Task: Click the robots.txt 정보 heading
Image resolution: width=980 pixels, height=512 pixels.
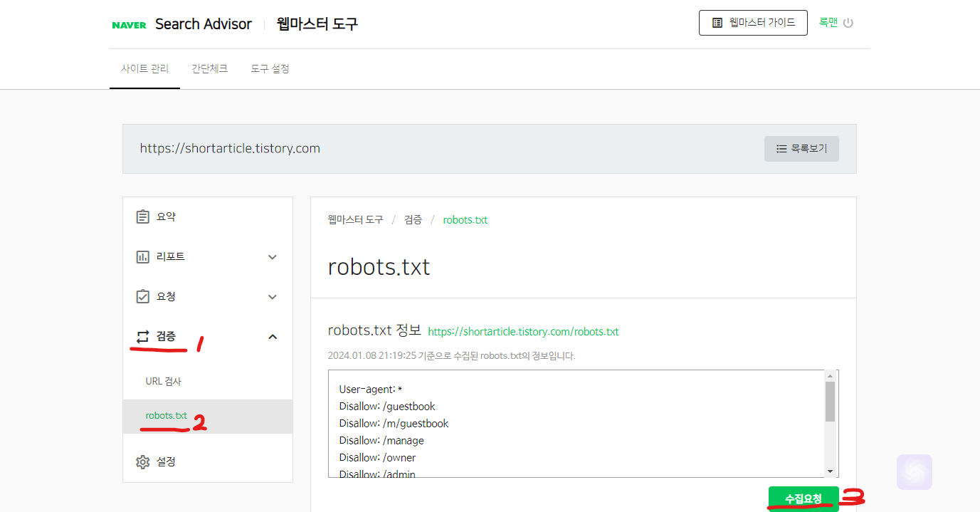Action: (x=374, y=330)
